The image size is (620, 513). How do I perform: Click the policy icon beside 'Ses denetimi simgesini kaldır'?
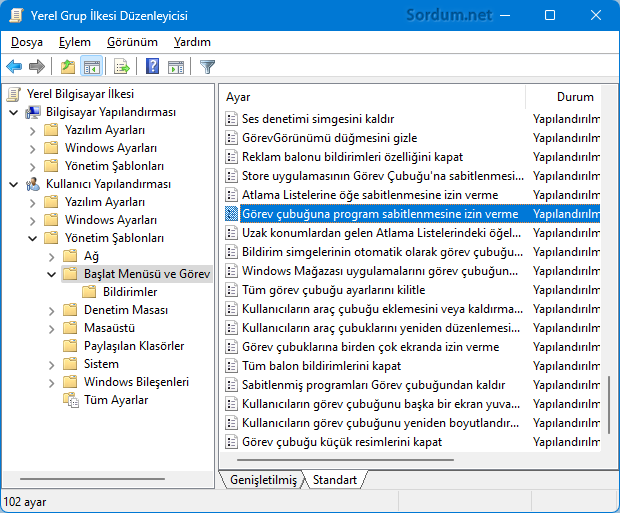(x=231, y=119)
